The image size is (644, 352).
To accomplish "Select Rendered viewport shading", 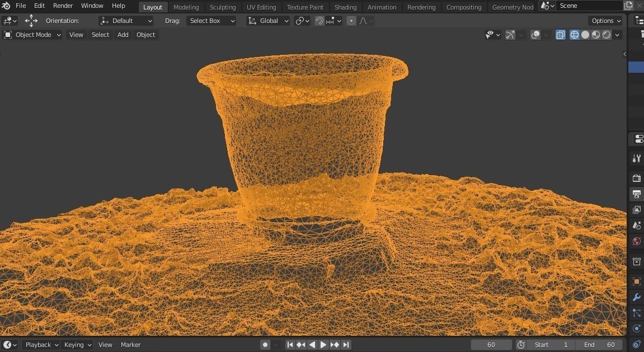I will click(x=607, y=35).
